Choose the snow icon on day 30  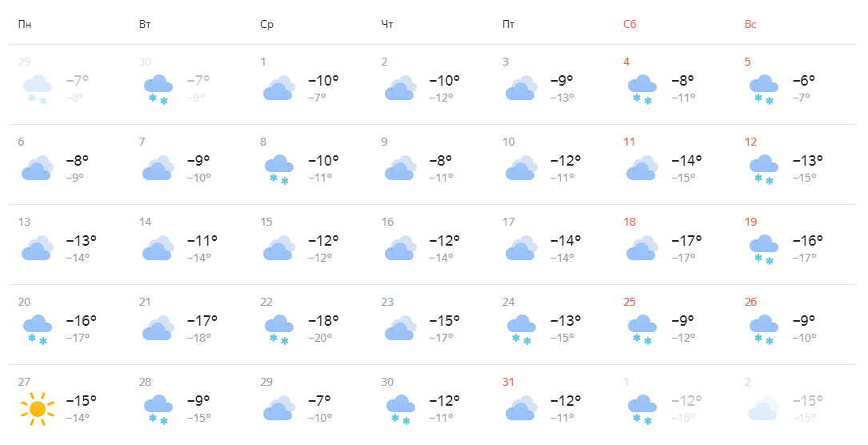click(400, 410)
